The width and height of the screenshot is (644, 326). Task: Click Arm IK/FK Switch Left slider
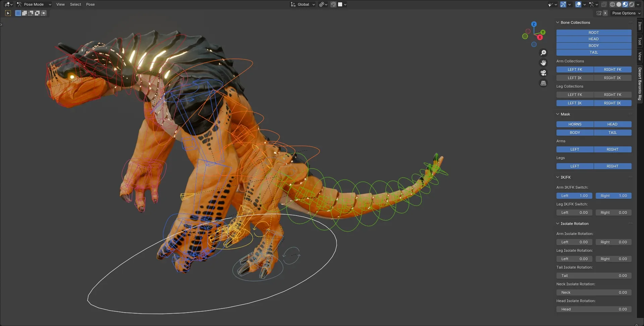tap(574, 196)
